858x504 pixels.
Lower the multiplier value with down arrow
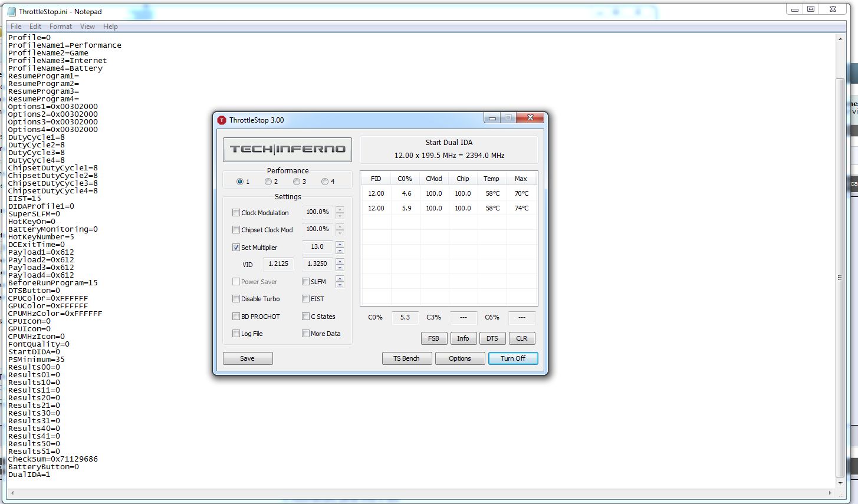(x=340, y=251)
